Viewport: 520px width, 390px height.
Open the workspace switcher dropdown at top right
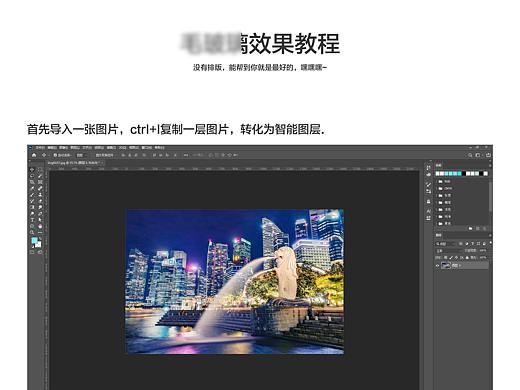point(478,155)
